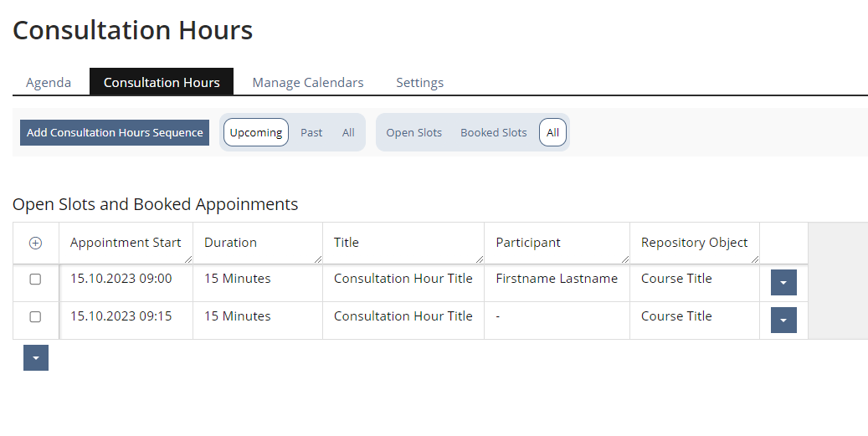Sort by Appointment Start column header

tap(126, 243)
